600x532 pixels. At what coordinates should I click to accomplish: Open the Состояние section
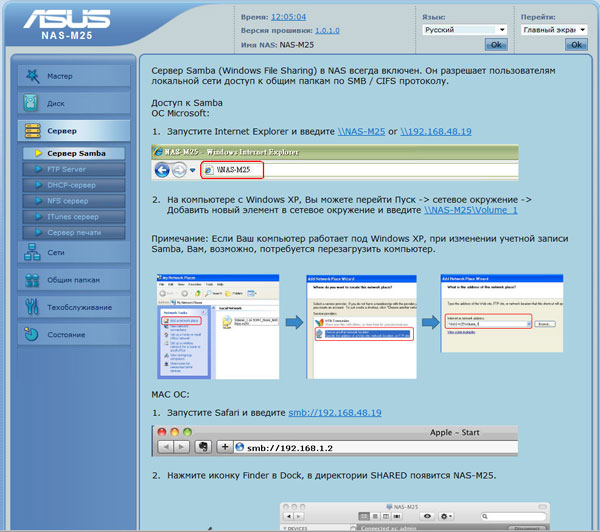[74, 335]
